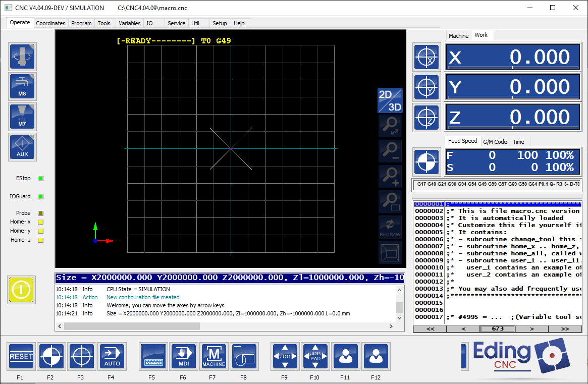Screen dimensions: 588x384
Task: Zero the X work coordinate
Action: pyautogui.click(x=427, y=58)
